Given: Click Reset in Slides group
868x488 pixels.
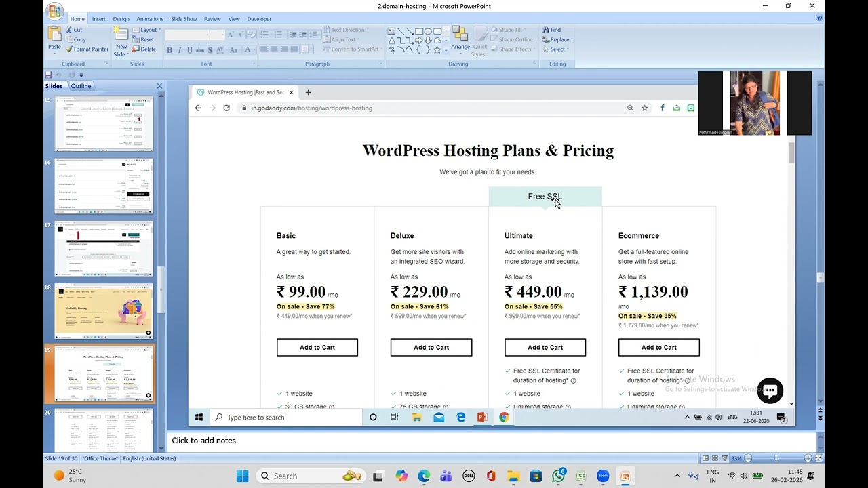Looking at the screenshot, I should click(x=143, y=39).
